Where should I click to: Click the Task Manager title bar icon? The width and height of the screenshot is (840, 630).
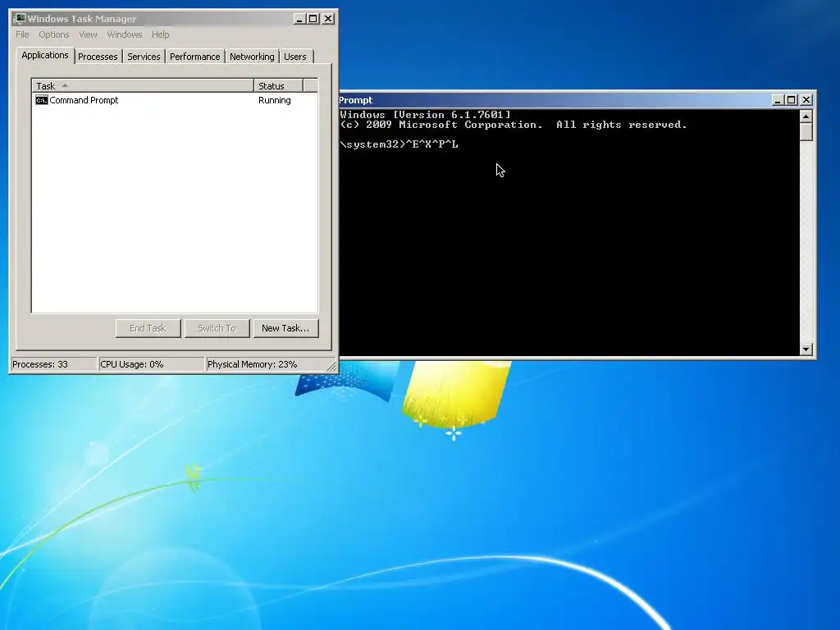tap(20, 18)
